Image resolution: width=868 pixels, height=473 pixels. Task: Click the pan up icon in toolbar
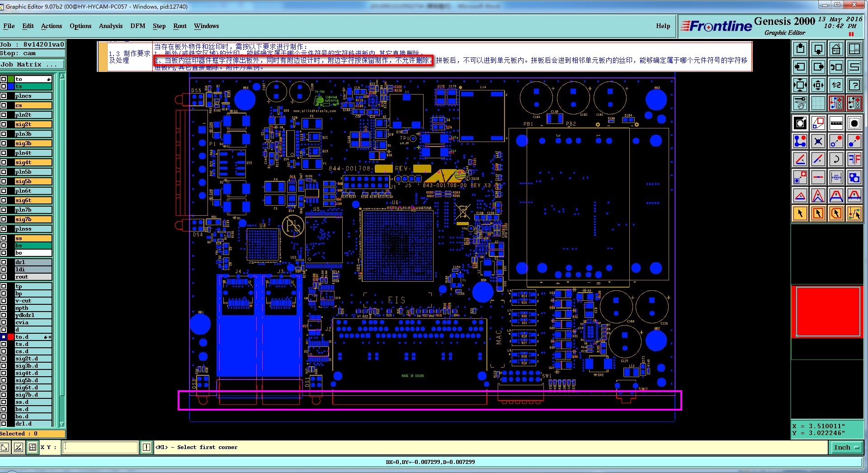coord(800,49)
